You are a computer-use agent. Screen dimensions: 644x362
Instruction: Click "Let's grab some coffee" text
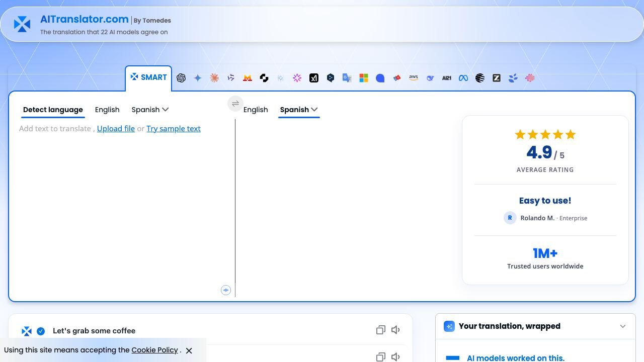tap(94, 331)
